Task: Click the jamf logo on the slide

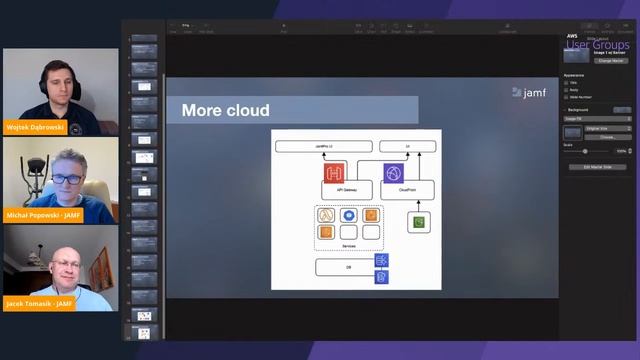Action: 529,93
